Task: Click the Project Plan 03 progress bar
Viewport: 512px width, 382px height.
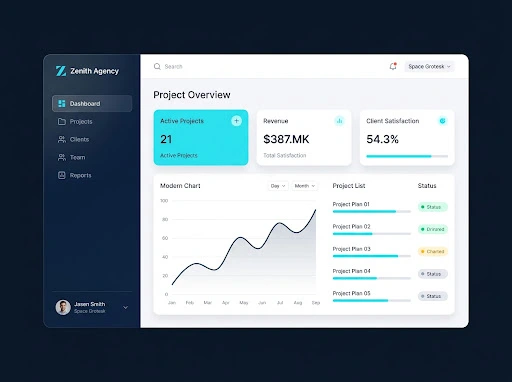Action: click(x=372, y=256)
